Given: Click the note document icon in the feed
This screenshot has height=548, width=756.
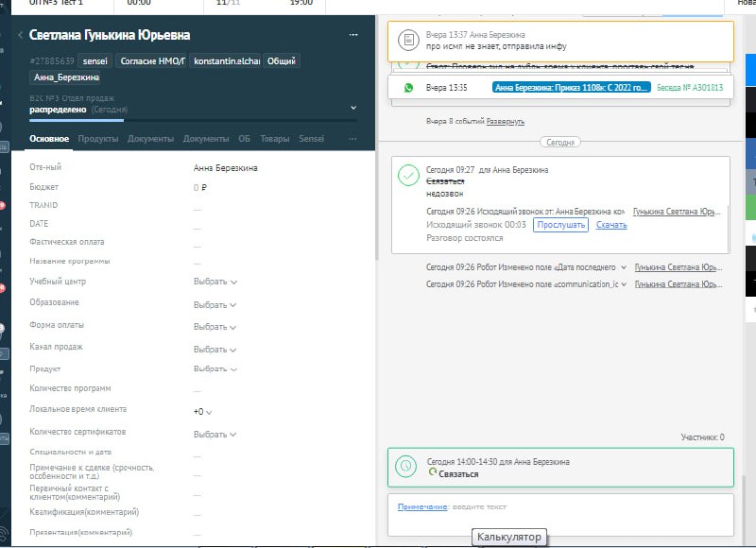Looking at the screenshot, I should (x=408, y=41).
